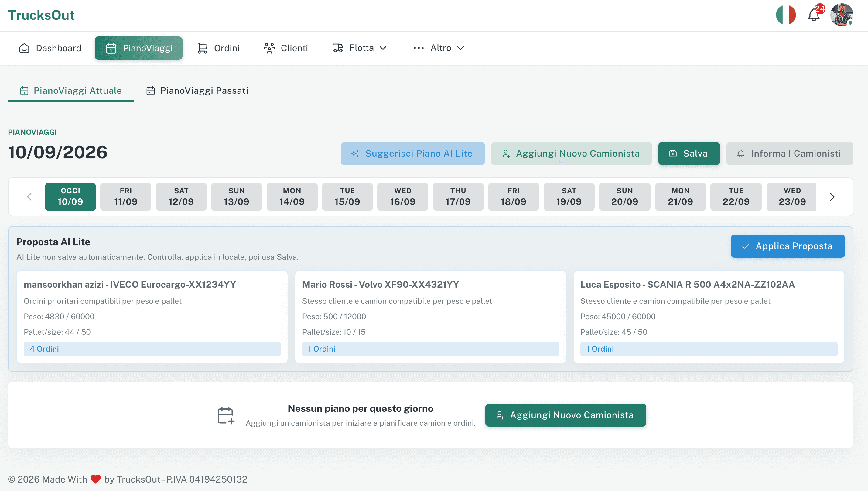This screenshot has height=491, width=868.
Task: Click the green Aggiungi Nuovo Camionista button below
Action: 566,415
